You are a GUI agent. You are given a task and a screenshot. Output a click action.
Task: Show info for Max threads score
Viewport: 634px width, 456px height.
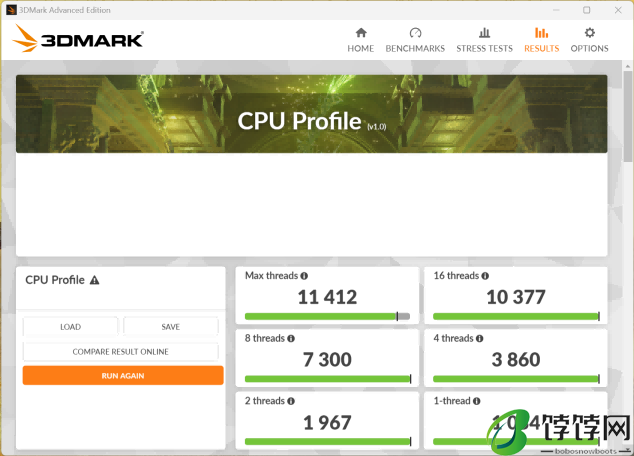coord(304,276)
